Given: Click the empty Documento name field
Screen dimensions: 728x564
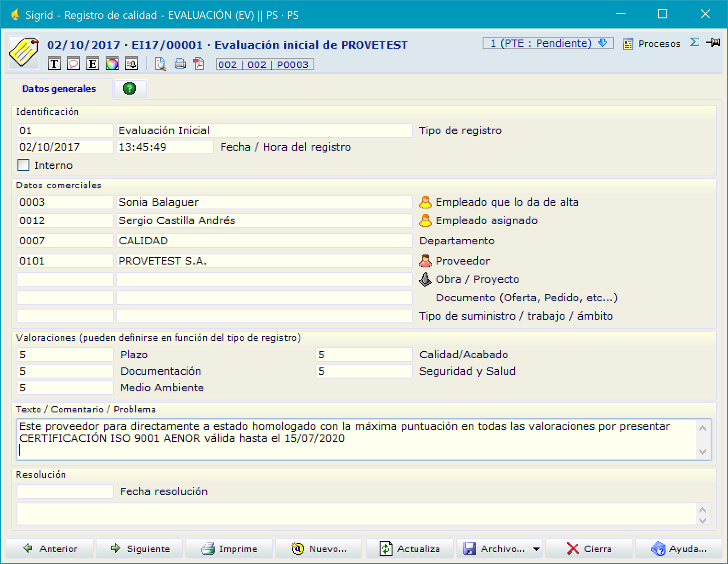Looking at the screenshot, I should 264,298.
